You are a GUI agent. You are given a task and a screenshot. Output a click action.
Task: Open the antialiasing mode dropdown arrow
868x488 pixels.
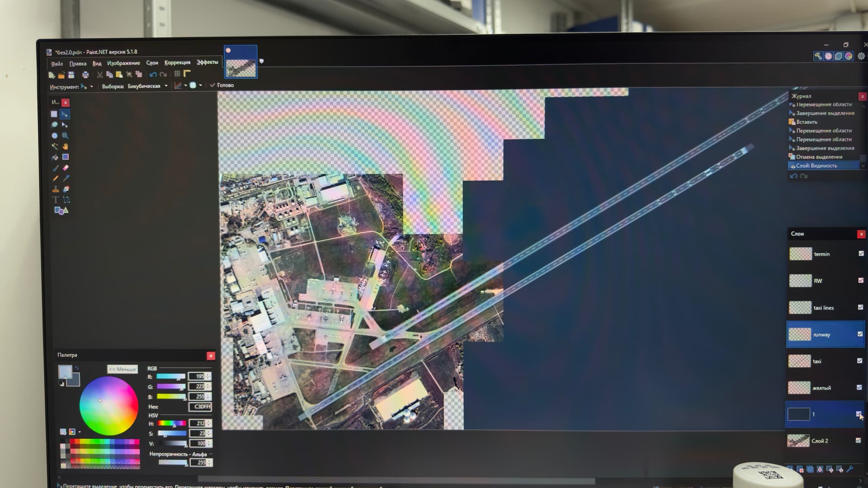(200, 85)
